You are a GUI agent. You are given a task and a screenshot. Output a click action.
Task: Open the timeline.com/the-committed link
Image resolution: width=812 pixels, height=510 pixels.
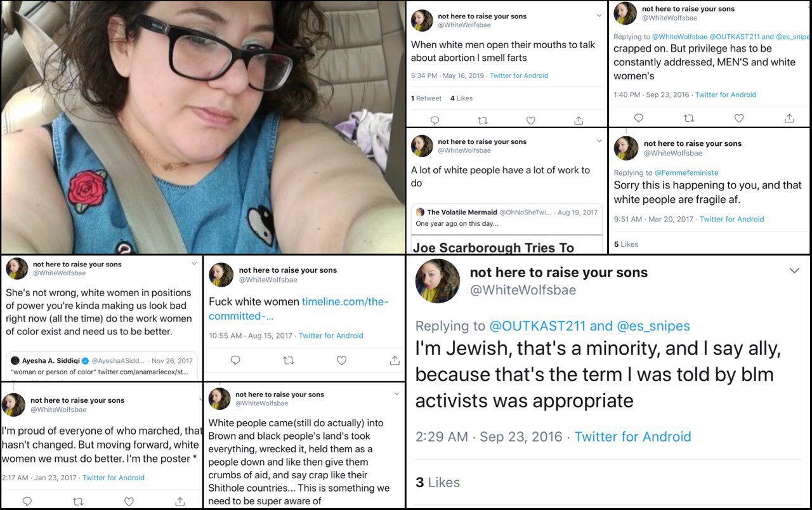pos(299,309)
